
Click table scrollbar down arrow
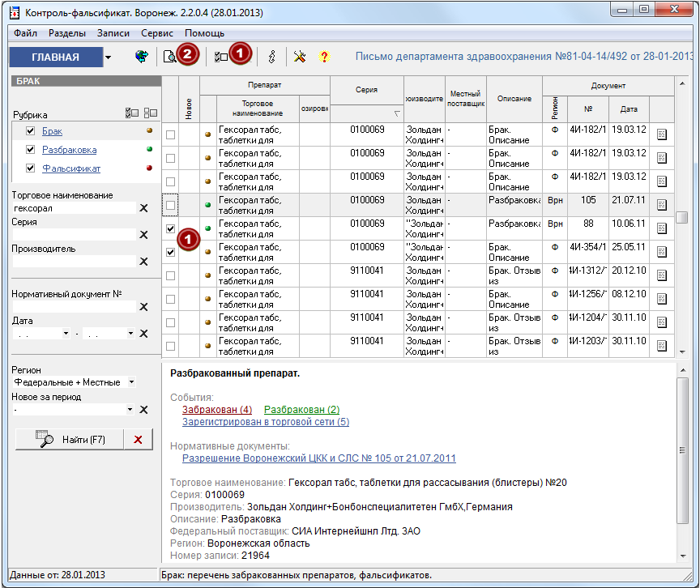(x=681, y=352)
